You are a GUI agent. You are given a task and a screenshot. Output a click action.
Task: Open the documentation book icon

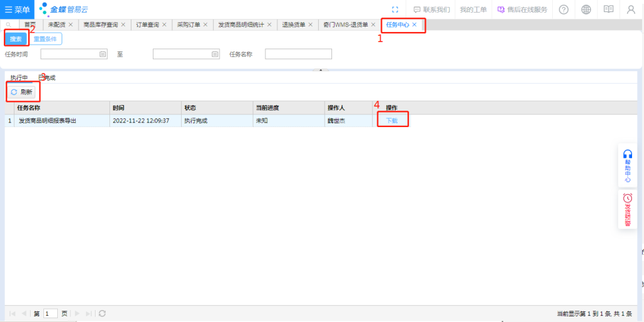coord(608,9)
